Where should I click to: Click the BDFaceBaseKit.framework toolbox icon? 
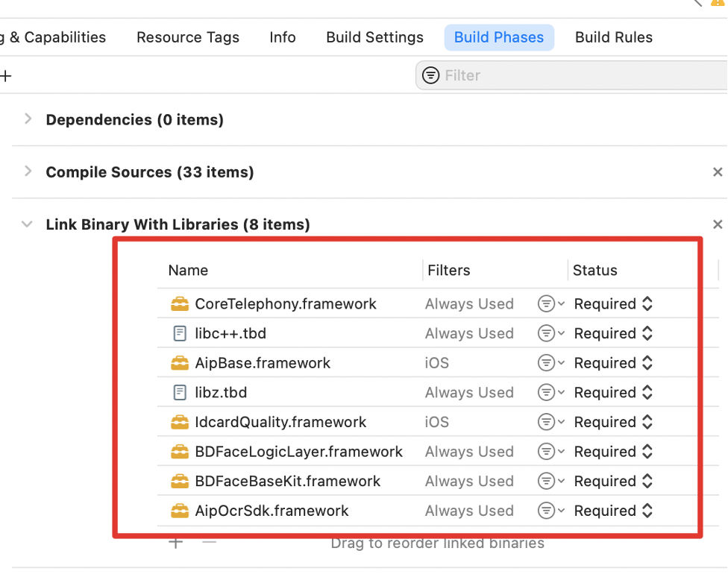pos(180,481)
